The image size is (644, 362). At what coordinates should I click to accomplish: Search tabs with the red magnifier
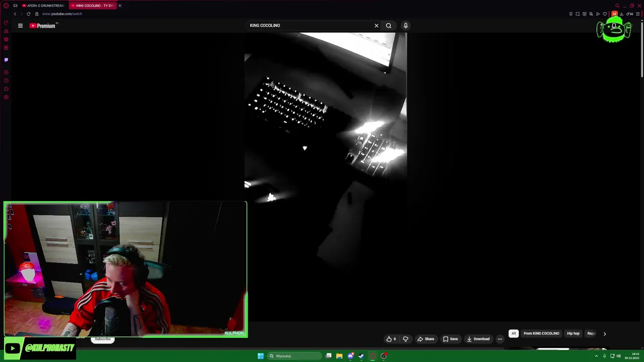point(617,6)
